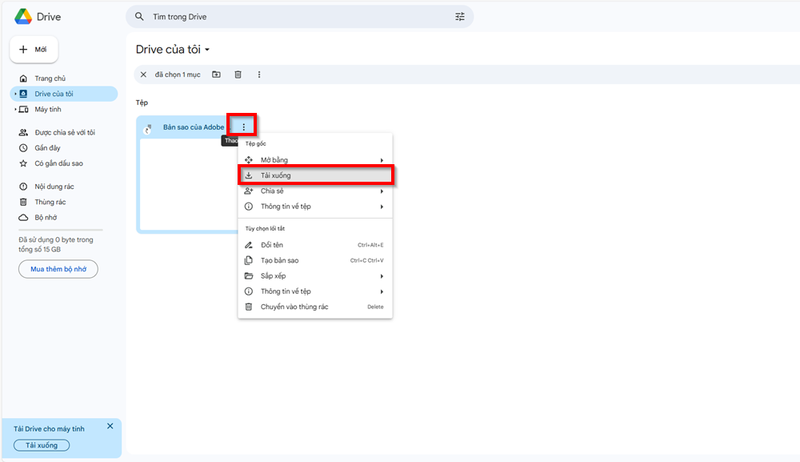Open more actions in selection toolbar
Viewport: 800px width, 462px height.
coord(259,74)
